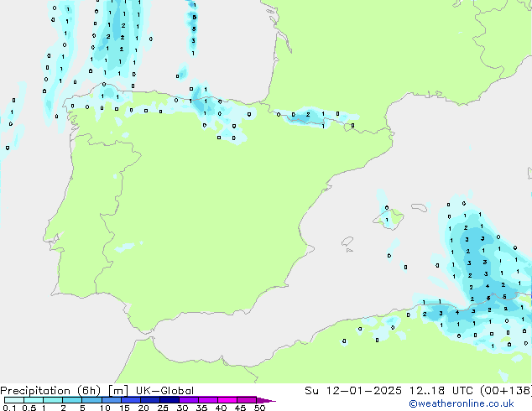Click the '10' legend scale label
Viewport: 532px width, 411px height.
(105, 408)
